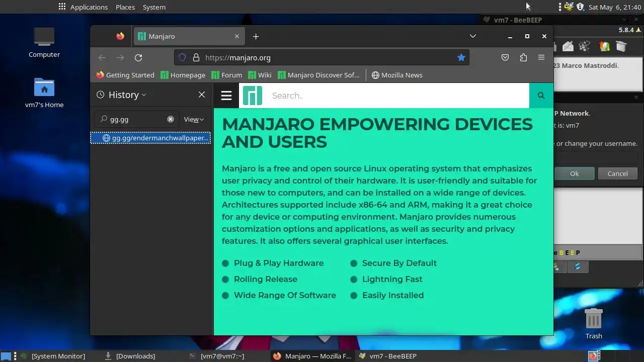
Task: Switch to Downloads taskbar item
Action: point(130,356)
